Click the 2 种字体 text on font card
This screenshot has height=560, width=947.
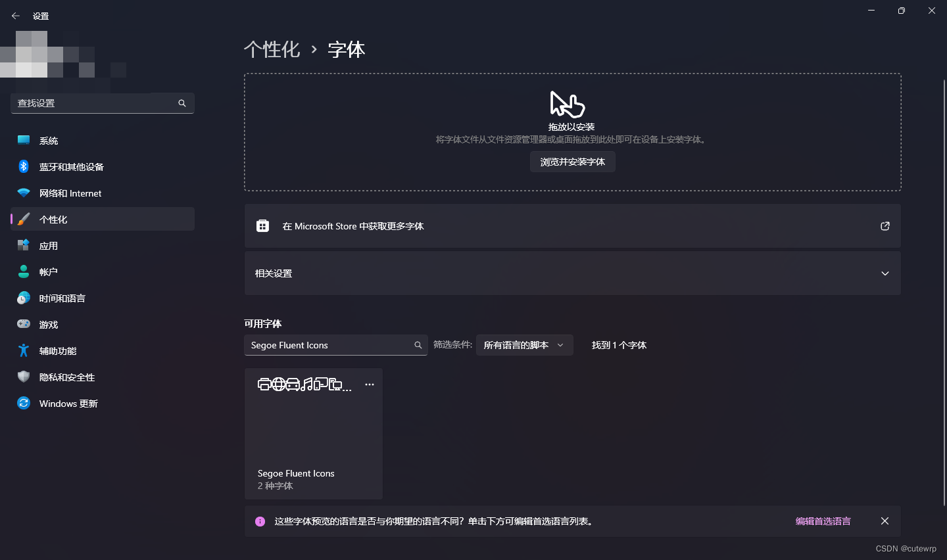(276, 486)
